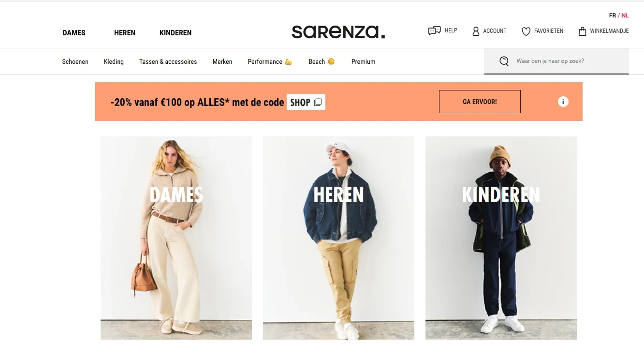Switch language to NL
The image size is (644, 358).
(x=625, y=15)
